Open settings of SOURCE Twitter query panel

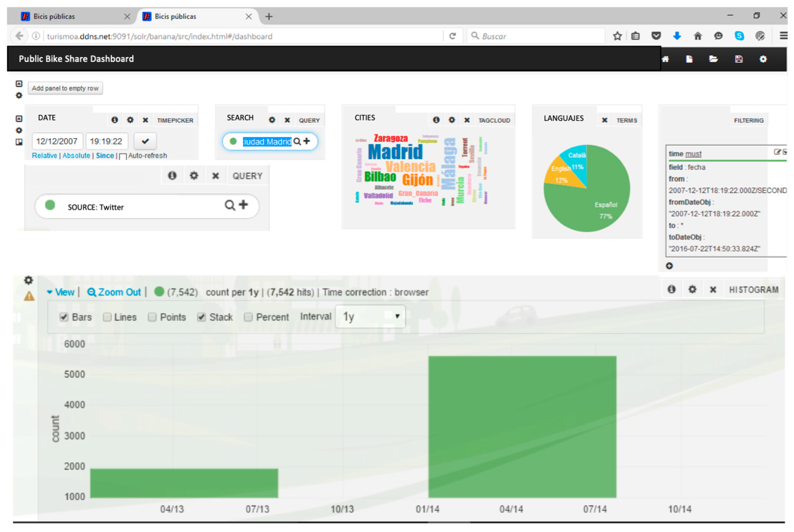tap(194, 175)
